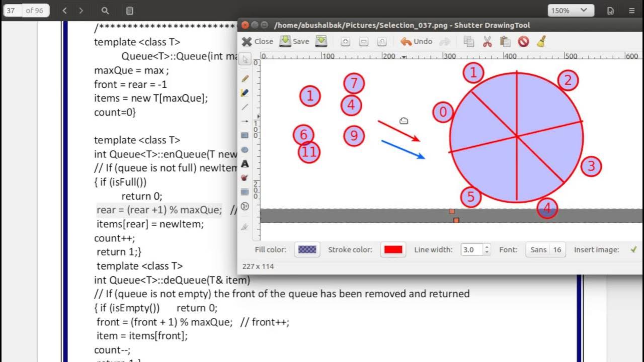
Task: Increase the line width stepper
Action: pos(487,247)
